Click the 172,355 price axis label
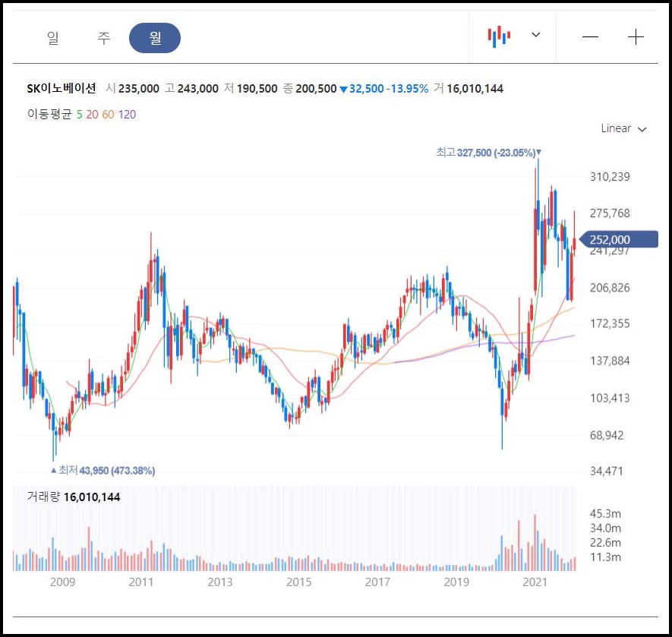 pyautogui.click(x=610, y=323)
